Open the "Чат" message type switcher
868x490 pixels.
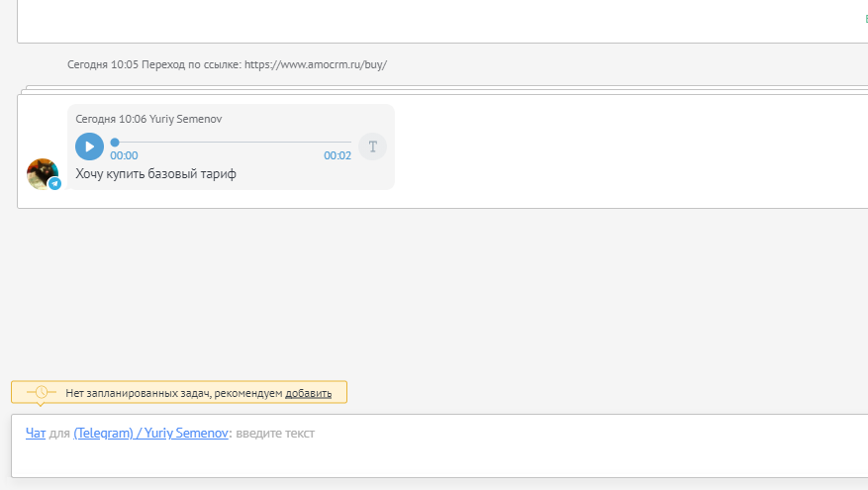click(36, 434)
